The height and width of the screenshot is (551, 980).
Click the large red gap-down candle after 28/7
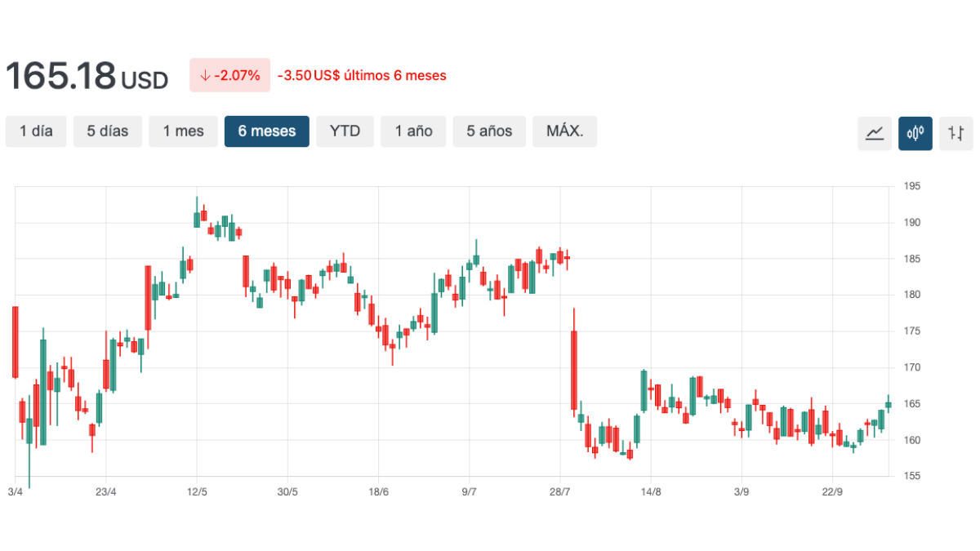(x=574, y=369)
